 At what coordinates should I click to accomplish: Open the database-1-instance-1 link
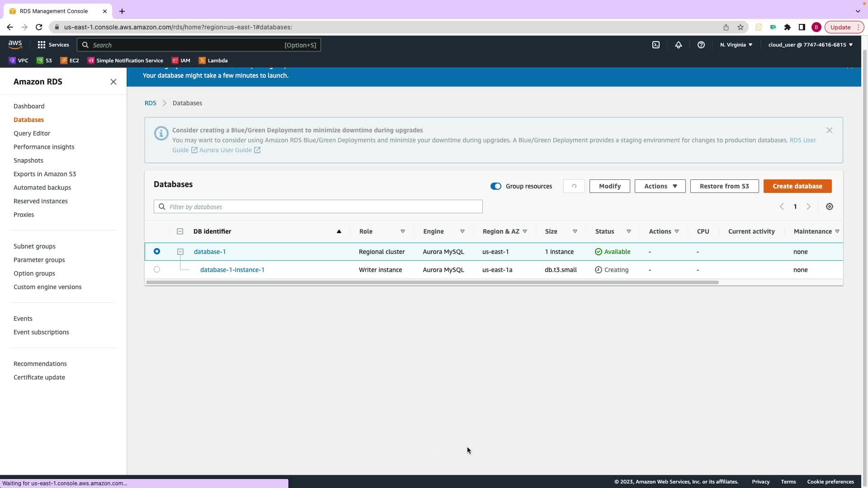point(232,270)
